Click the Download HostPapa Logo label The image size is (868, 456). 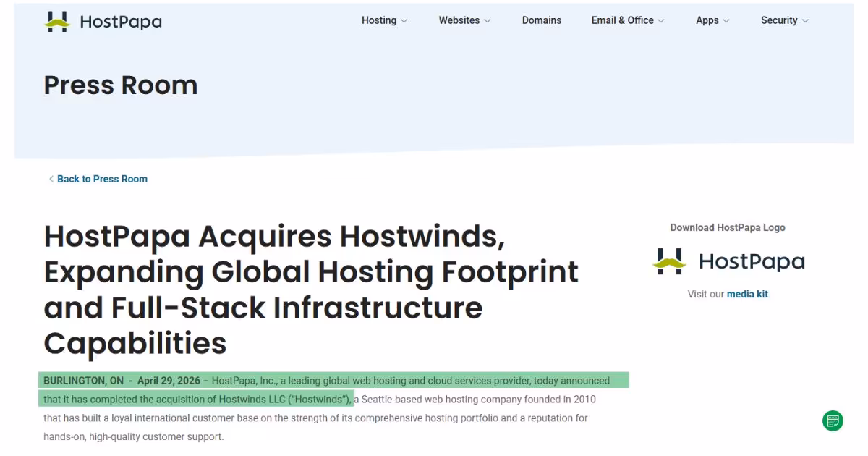tap(728, 227)
